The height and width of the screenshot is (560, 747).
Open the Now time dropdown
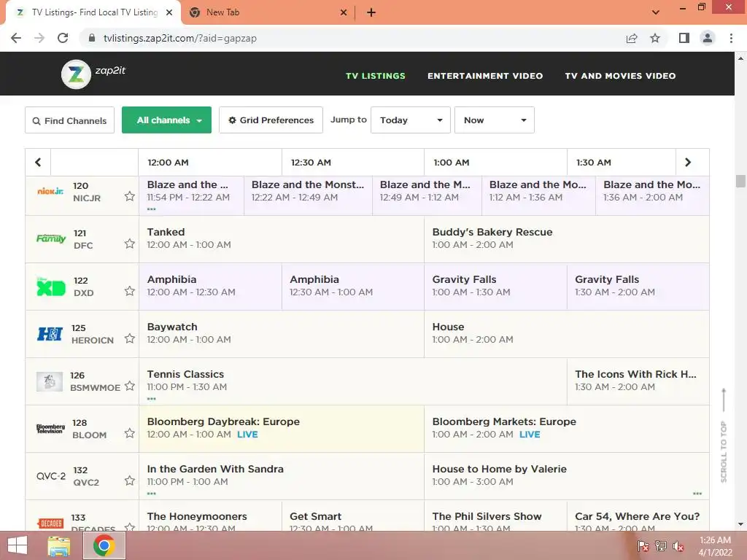click(x=495, y=120)
